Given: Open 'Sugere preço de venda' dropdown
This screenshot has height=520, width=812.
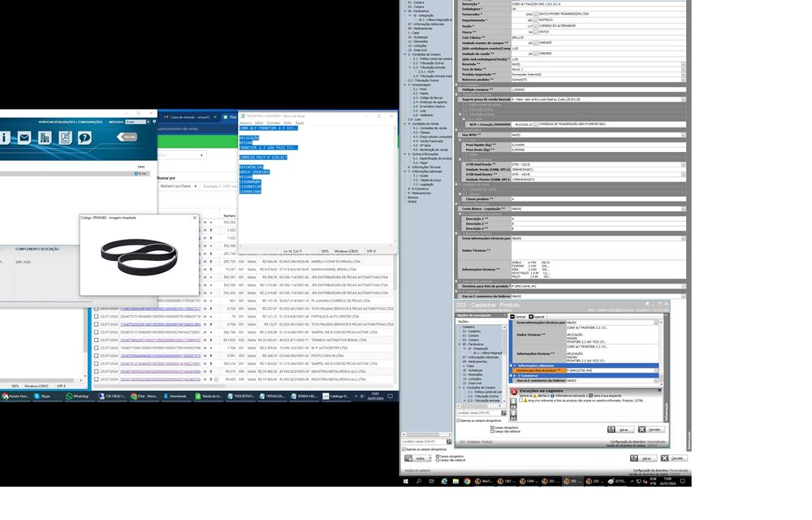Looking at the screenshot, I should click(684, 99).
